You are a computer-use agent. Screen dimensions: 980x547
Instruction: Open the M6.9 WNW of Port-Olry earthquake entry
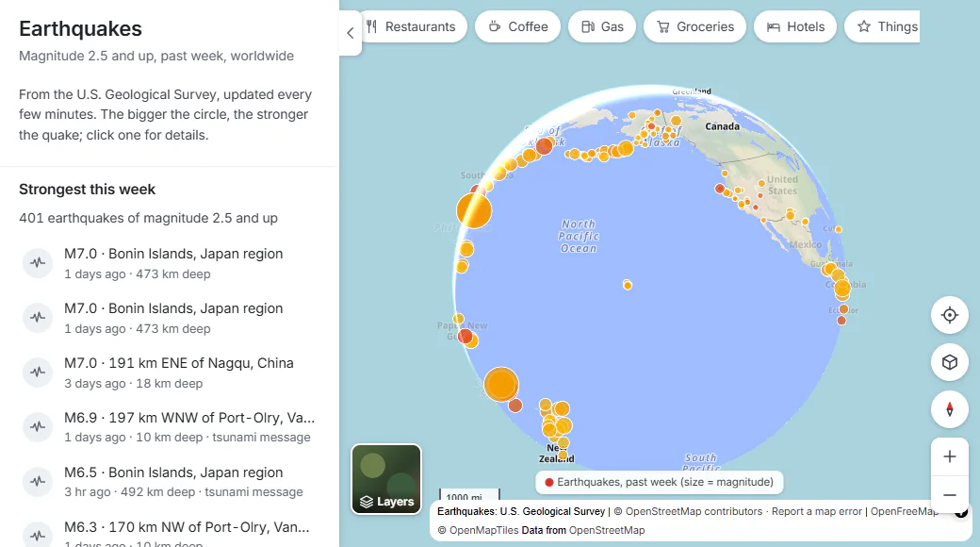[x=170, y=427]
